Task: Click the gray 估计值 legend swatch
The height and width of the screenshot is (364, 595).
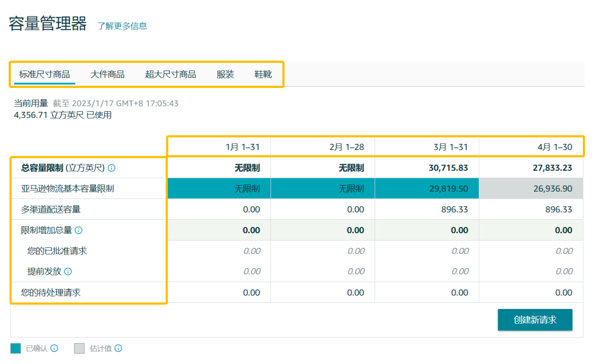Action: pyautogui.click(x=80, y=348)
